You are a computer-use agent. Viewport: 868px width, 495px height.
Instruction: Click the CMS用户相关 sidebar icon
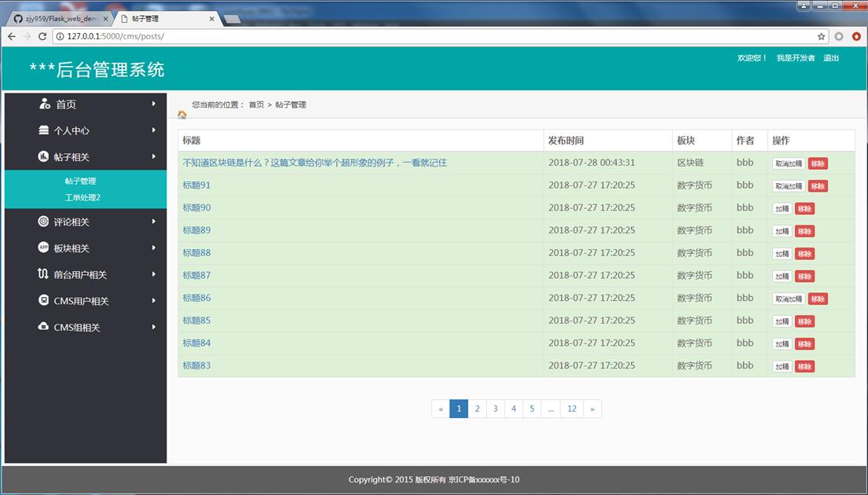(x=43, y=300)
